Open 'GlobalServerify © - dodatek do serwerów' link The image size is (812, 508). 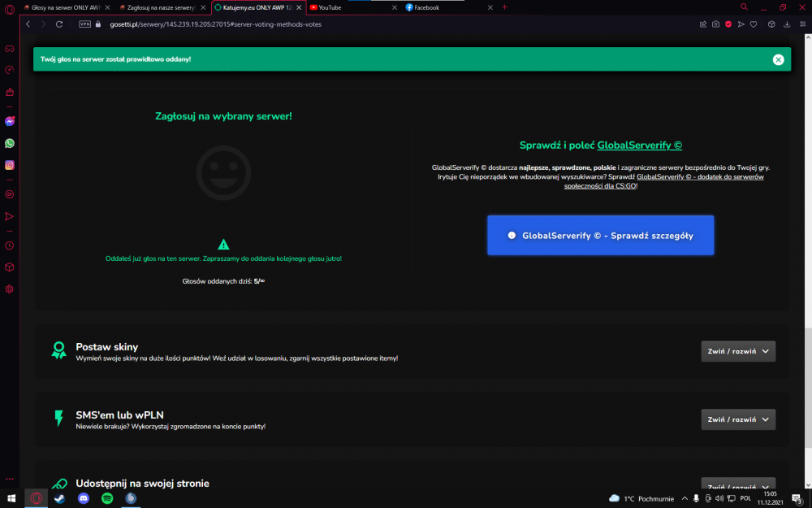click(664, 181)
